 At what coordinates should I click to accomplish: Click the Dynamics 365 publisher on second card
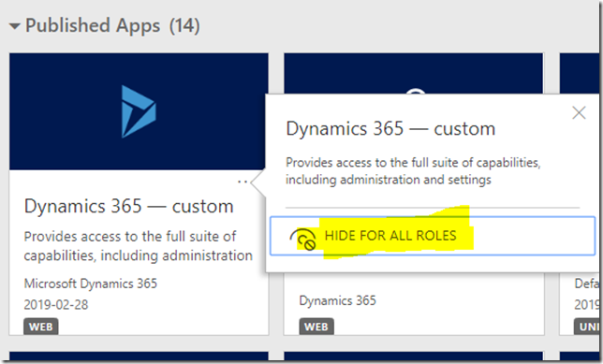(x=338, y=300)
